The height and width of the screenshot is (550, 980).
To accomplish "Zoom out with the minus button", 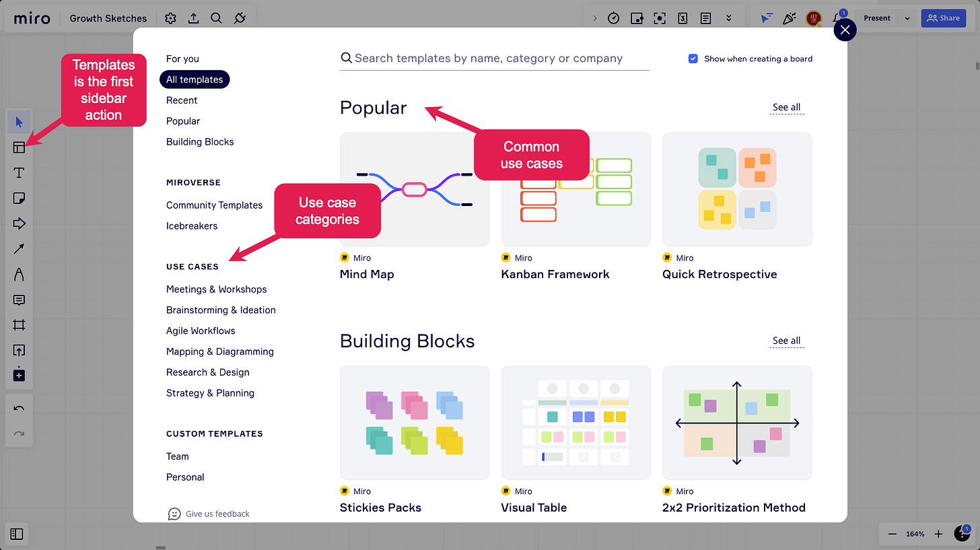I will [x=893, y=534].
